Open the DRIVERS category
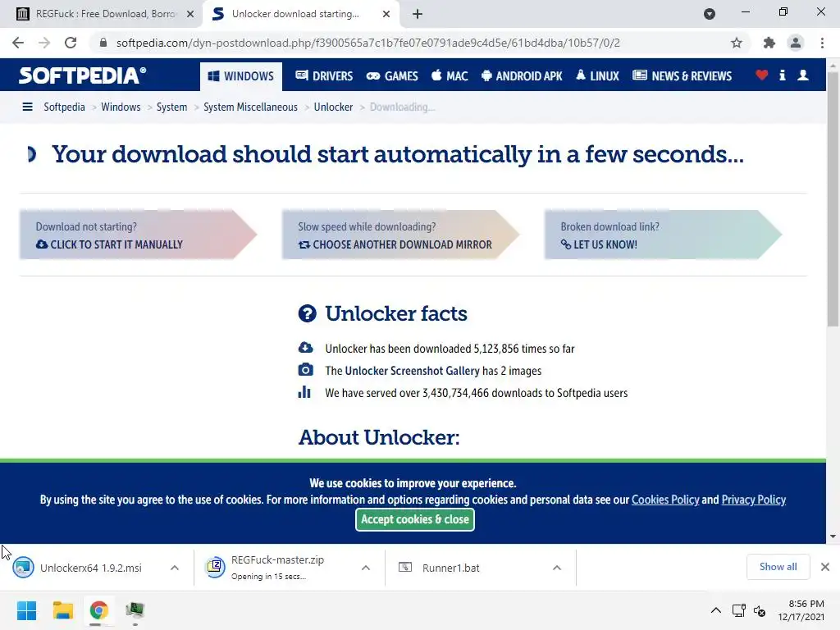 (324, 76)
